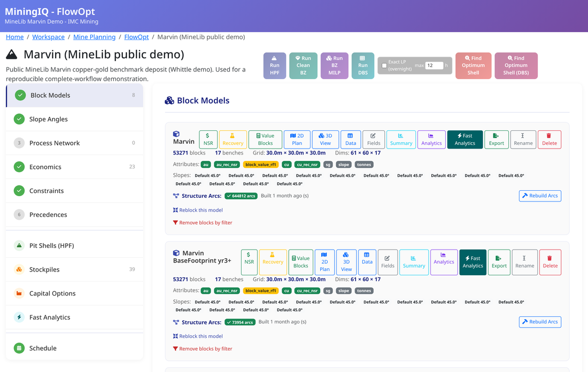Reblock the Marvin BaseFootprint yr3+ model

click(198, 336)
